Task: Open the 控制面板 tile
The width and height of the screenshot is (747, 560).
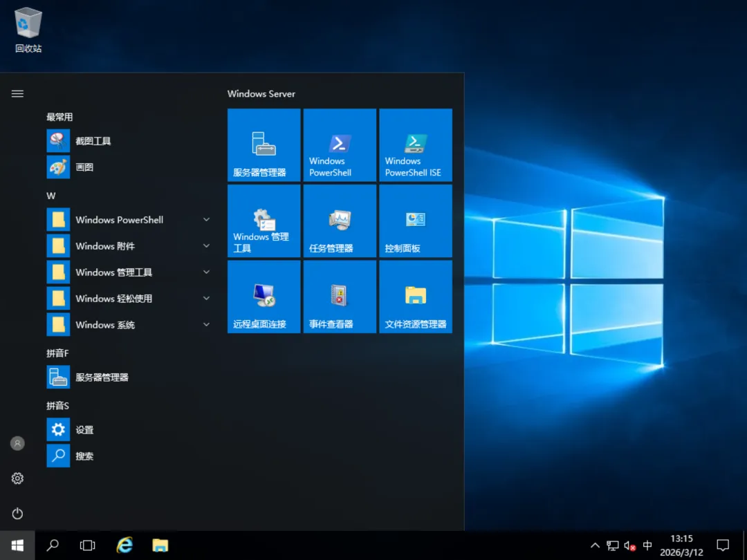Action: pyautogui.click(x=416, y=221)
